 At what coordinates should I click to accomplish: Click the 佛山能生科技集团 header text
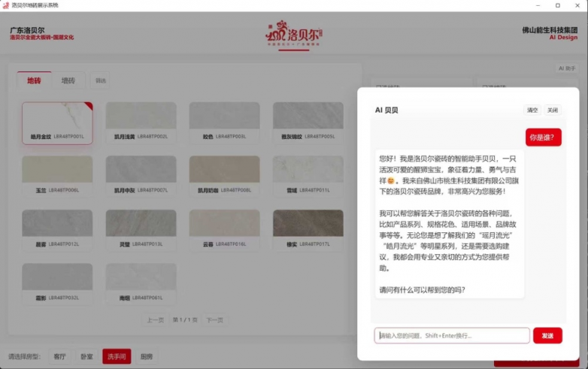click(x=550, y=30)
